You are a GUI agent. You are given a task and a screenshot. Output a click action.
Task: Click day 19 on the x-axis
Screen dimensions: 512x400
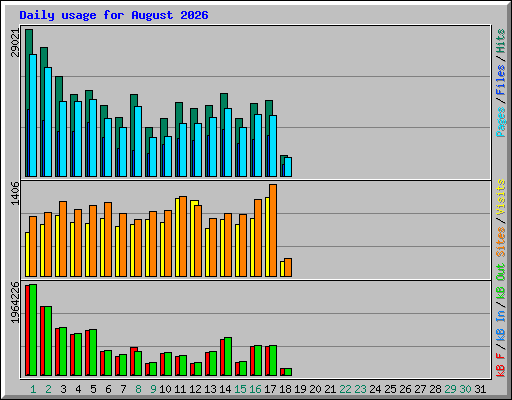click(x=300, y=389)
